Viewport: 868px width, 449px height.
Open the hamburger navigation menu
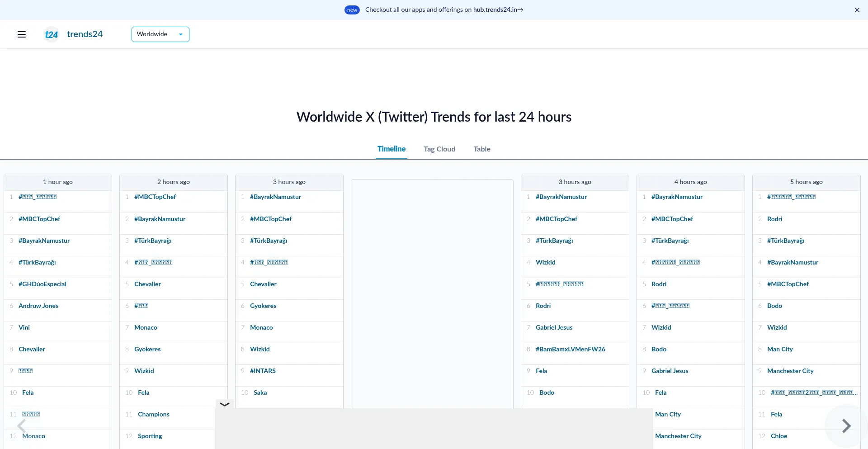[21, 34]
